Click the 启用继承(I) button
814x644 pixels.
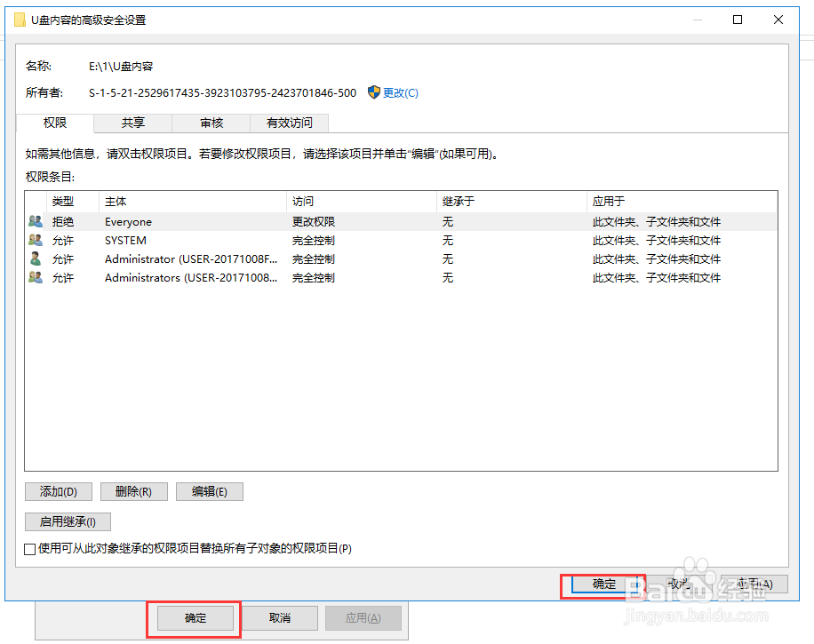click(68, 521)
